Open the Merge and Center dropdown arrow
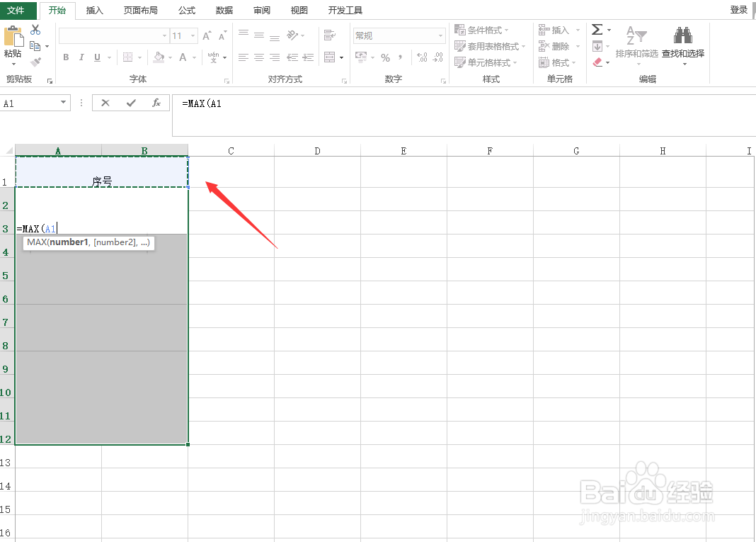 point(341,58)
